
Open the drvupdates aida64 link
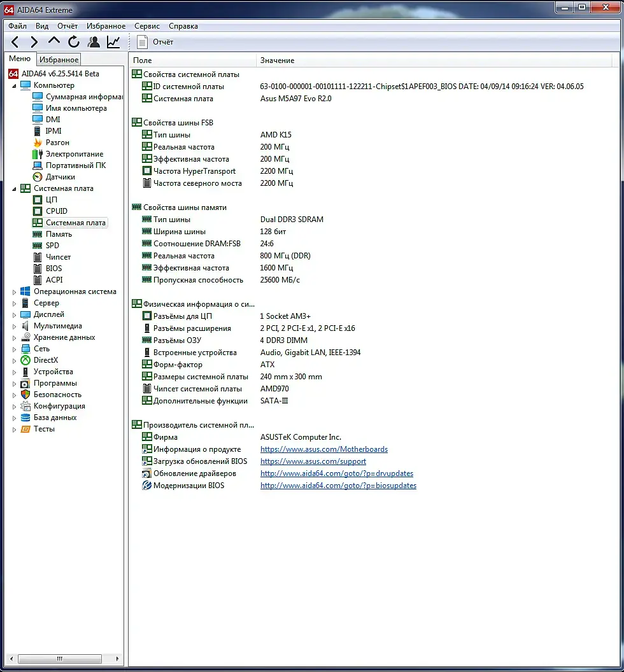[x=337, y=473]
